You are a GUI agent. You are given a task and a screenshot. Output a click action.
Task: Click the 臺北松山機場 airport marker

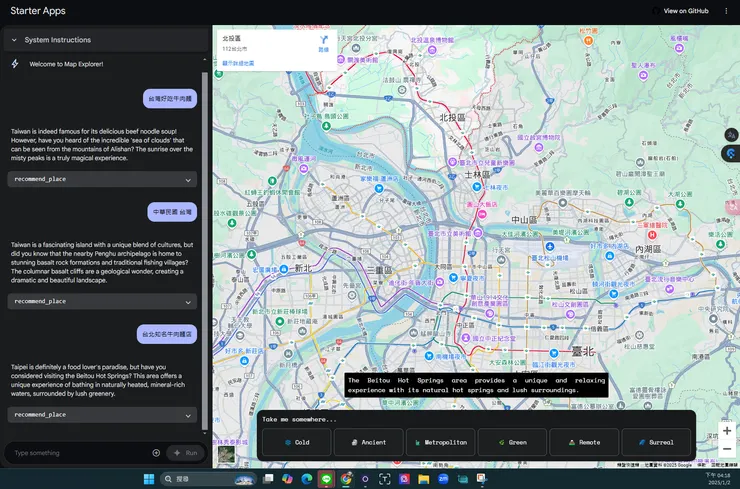coord(550,247)
